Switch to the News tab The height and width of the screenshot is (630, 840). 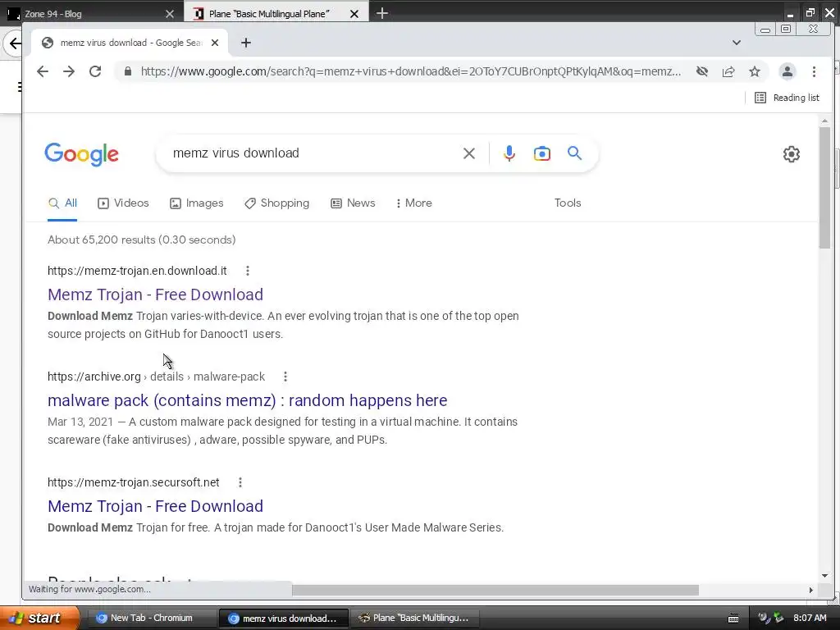point(353,203)
